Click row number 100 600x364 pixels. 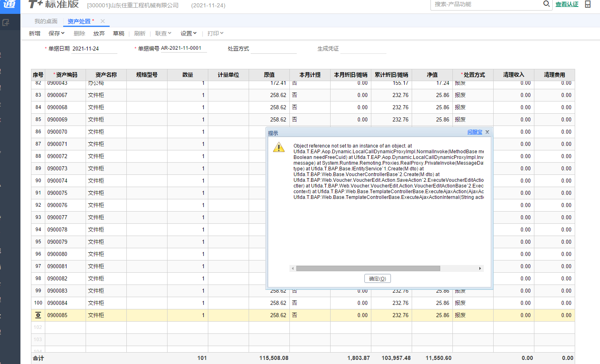pyautogui.click(x=38, y=303)
